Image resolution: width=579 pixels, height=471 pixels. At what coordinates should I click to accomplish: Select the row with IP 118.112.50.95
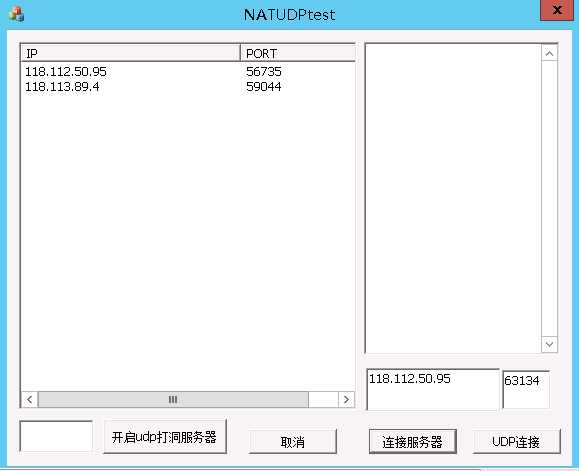(188, 71)
